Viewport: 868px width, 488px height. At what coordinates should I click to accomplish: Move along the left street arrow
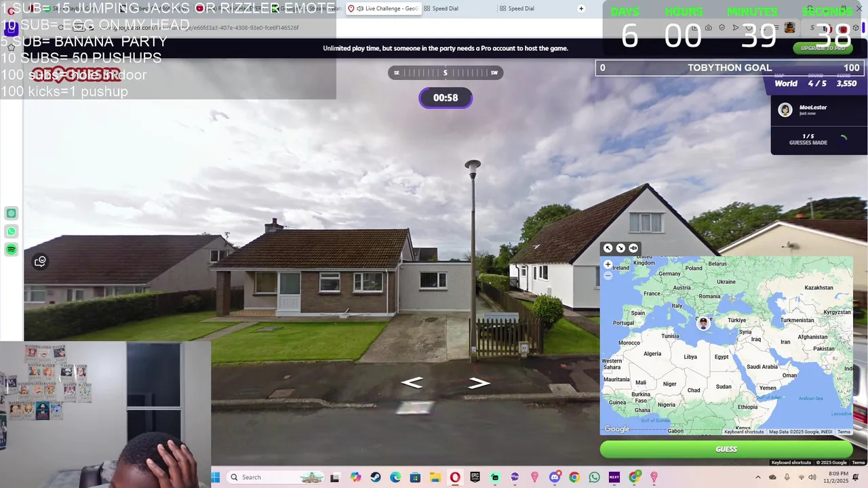[x=412, y=383]
